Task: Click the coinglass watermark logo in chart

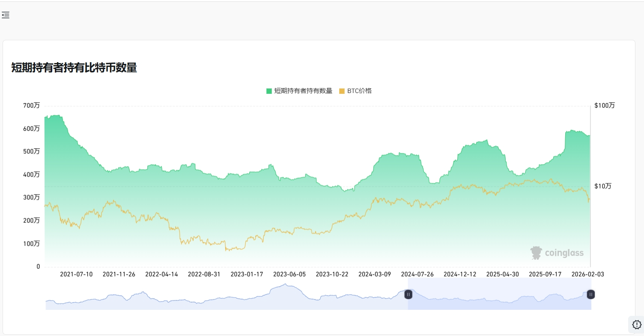Action: coord(557,253)
